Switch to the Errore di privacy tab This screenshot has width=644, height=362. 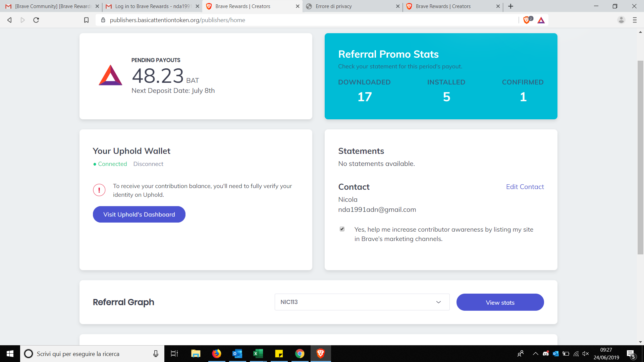coord(352,6)
